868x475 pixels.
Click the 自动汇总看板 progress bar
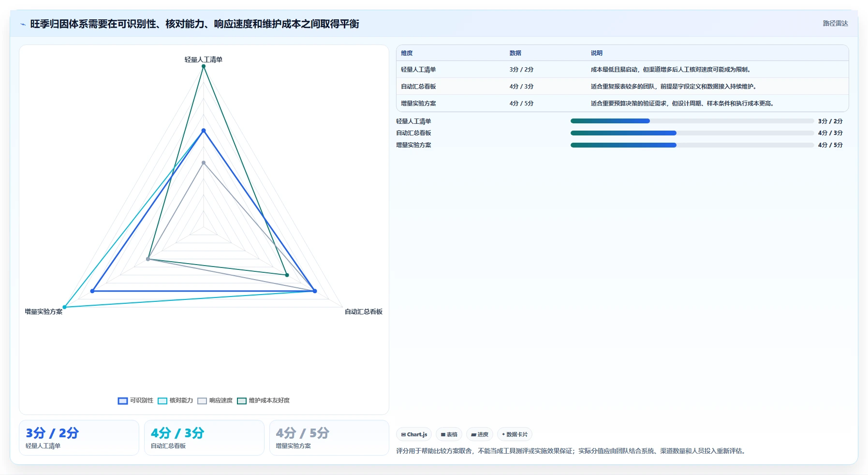[692, 133]
